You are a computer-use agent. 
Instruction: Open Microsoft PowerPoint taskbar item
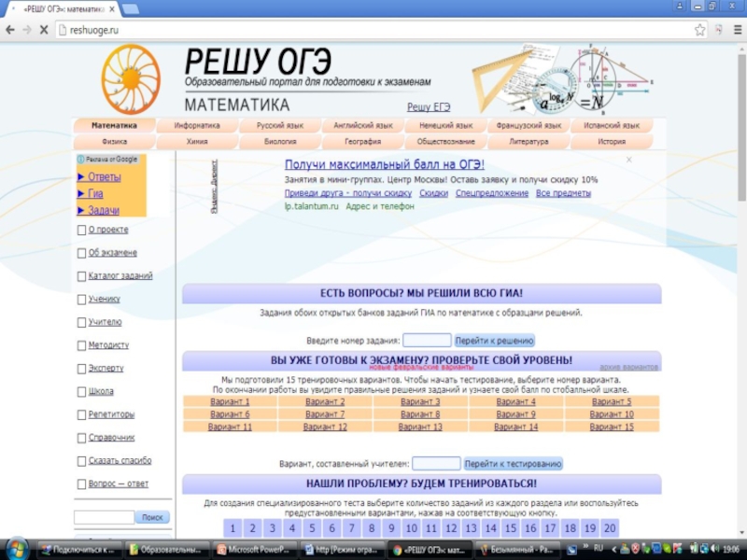253,550
